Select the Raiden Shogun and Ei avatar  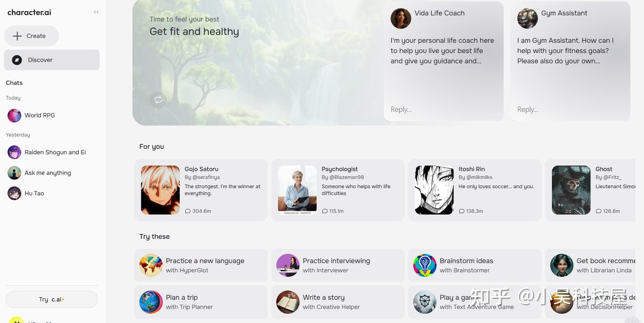point(14,152)
